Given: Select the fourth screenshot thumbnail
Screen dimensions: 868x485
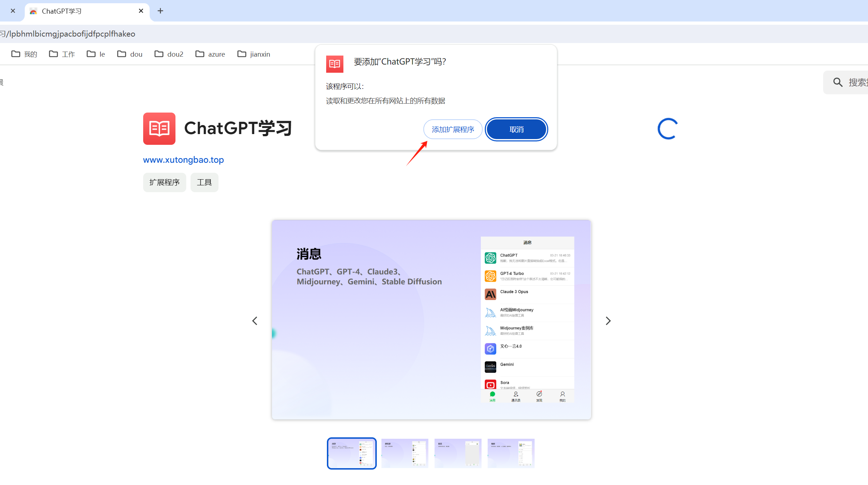Looking at the screenshot, I should 511,453.
